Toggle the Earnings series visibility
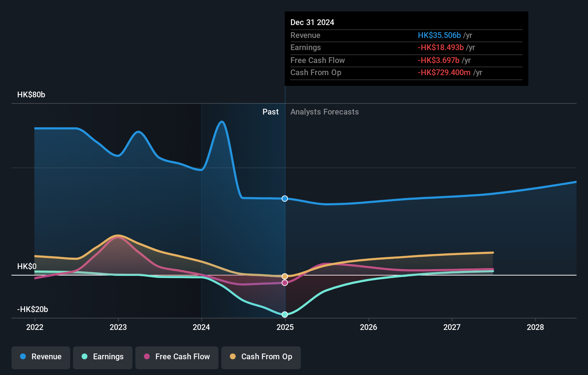The height and width of the screenshot is (375, 588). point(102,357)
